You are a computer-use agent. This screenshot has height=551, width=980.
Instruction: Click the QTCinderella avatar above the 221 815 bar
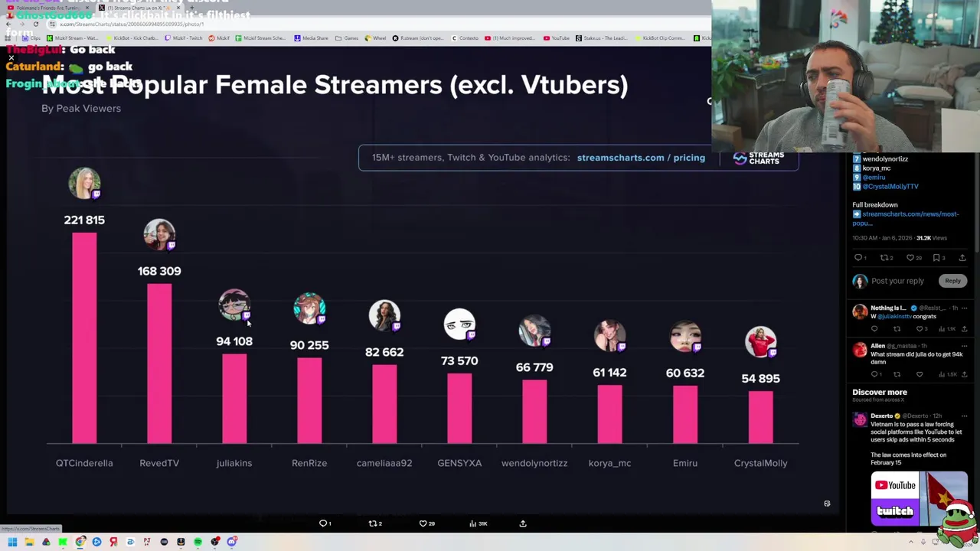[x=84, y=184]
